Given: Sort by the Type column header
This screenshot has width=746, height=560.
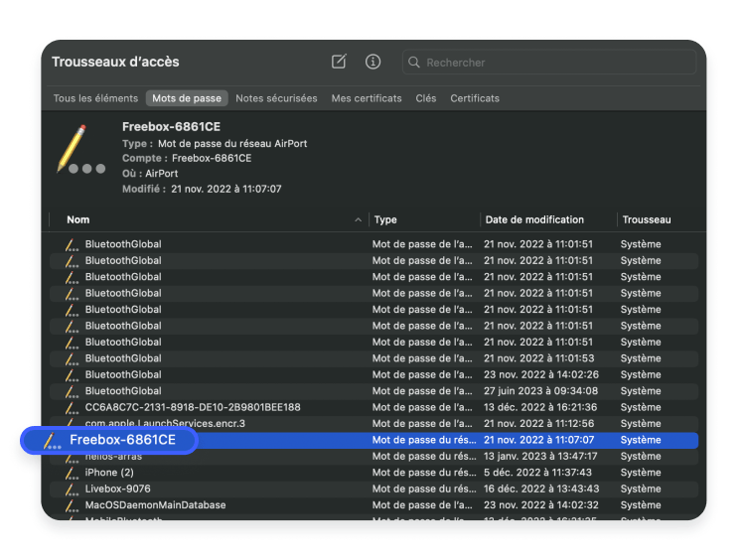Looking at the screenshot, I should coord(385,219).
